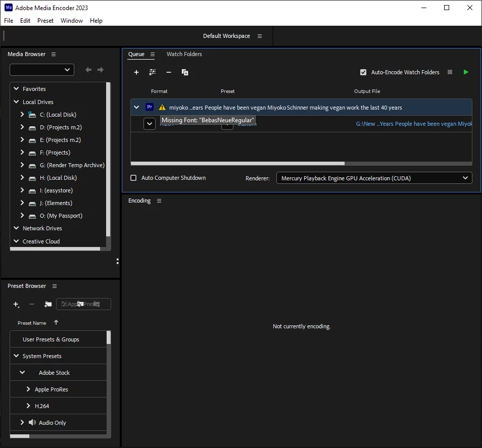Click the Stop Queue square button
The width and height of the screenshot is (482, 448).
click(450, 72)
